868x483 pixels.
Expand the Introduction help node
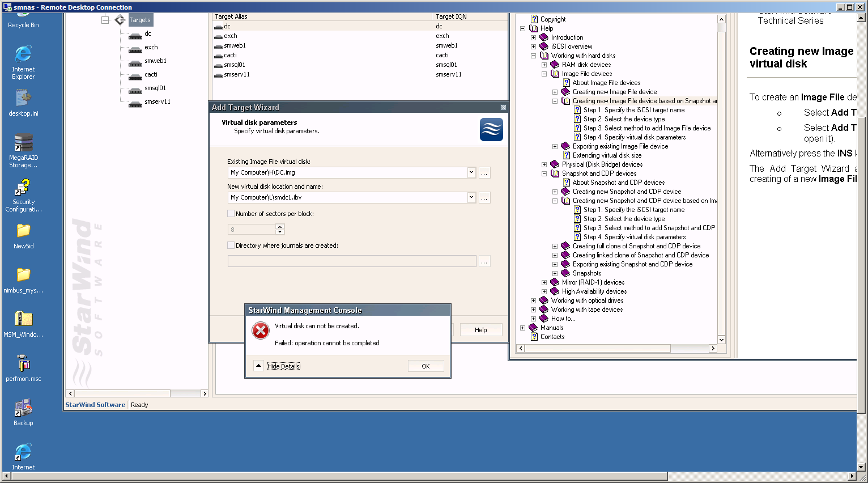[533, 37]
